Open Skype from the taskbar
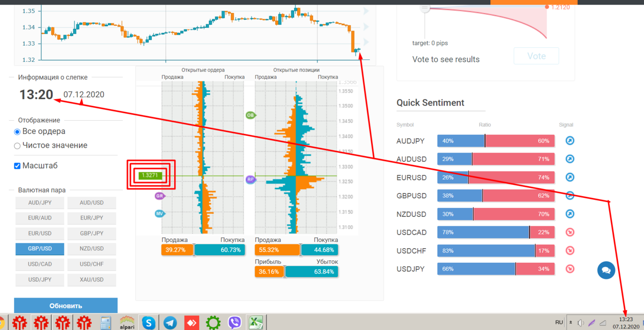 coord(148,323)
